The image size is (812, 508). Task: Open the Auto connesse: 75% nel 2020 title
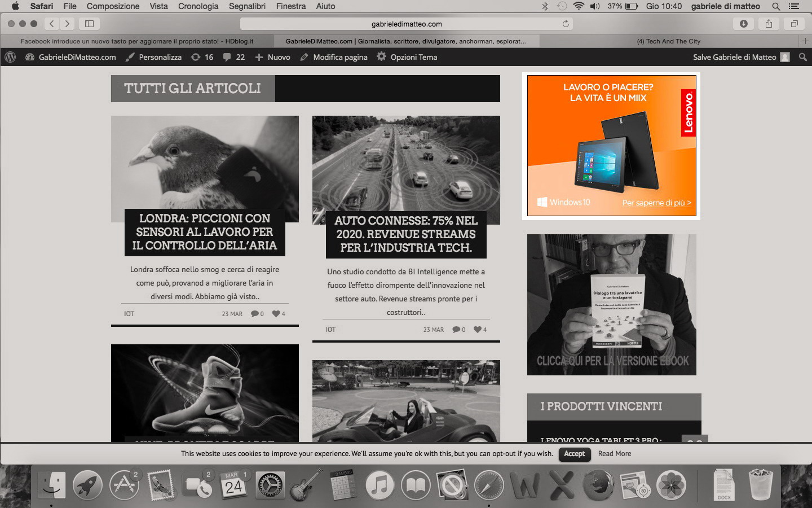pos(406,234)
